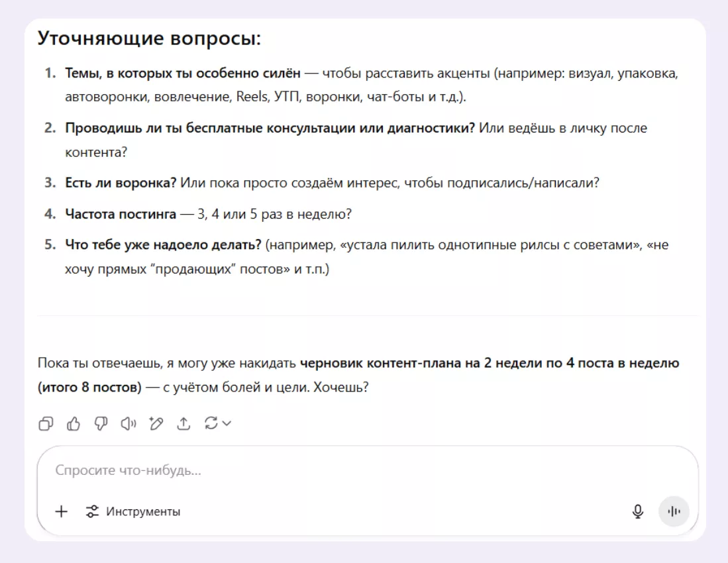Click text 'Частота постинга'
This screenshot has height=563, width=728.
(x=121, y=214)
